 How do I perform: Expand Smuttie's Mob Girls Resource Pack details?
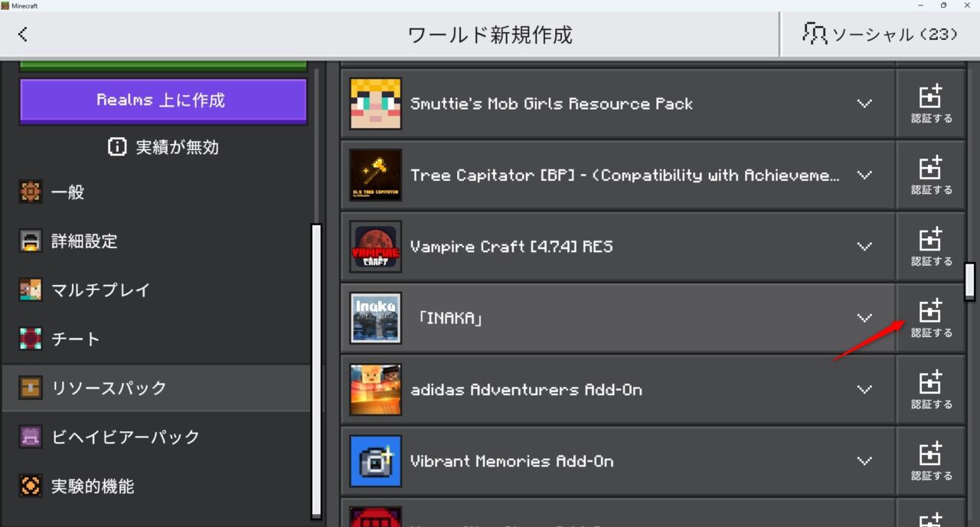click(x=864, y=103)
